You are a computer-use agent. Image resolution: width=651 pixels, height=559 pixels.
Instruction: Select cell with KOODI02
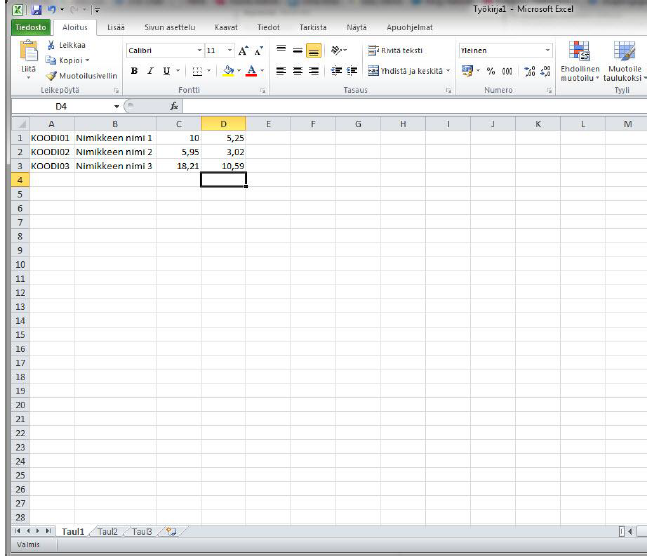(52, 152)
